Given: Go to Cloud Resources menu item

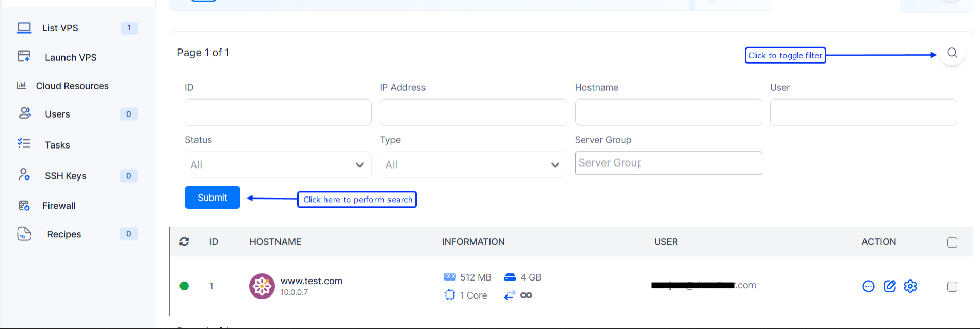Looking at the screenshot, I should [x=72, y=86].
